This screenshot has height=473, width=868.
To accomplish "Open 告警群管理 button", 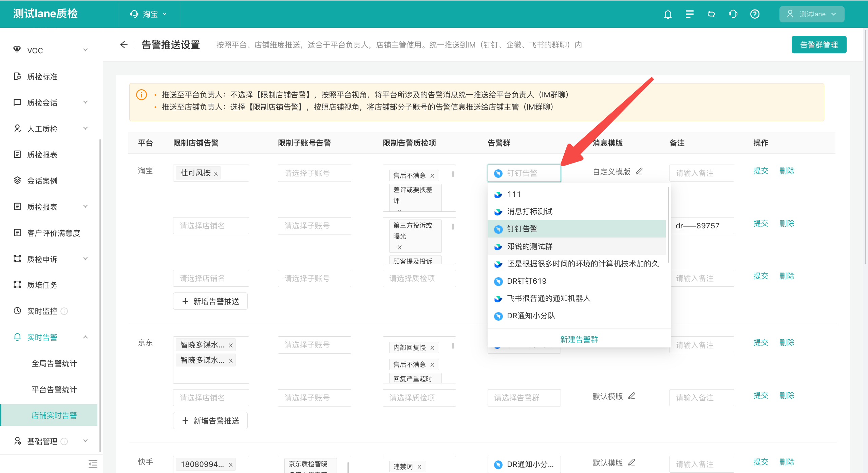I will [819, 45].
